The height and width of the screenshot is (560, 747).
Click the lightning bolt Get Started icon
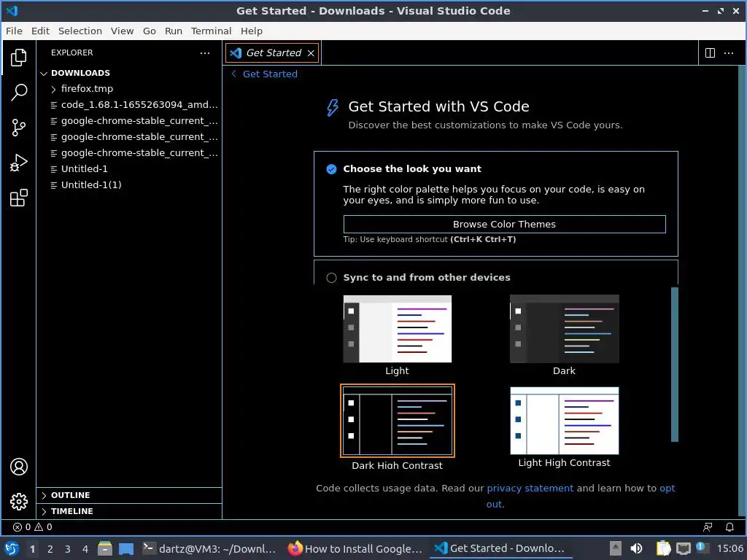pos(333,108)
